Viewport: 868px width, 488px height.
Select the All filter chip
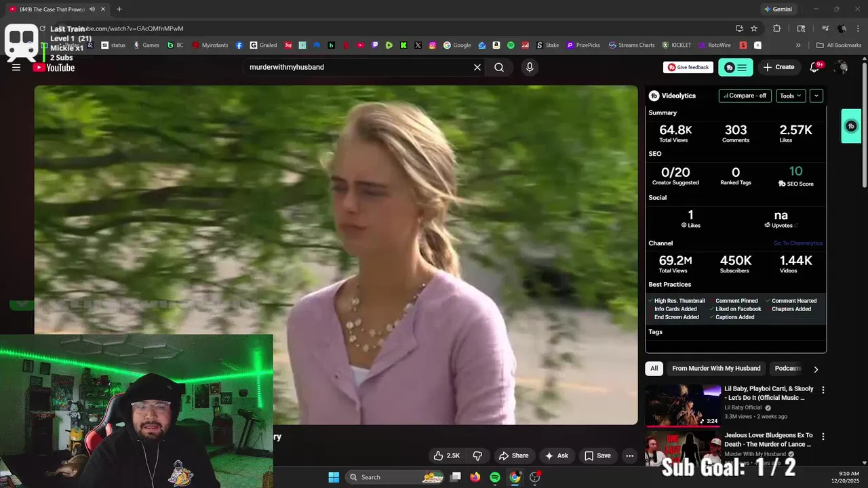coord(654,368)
